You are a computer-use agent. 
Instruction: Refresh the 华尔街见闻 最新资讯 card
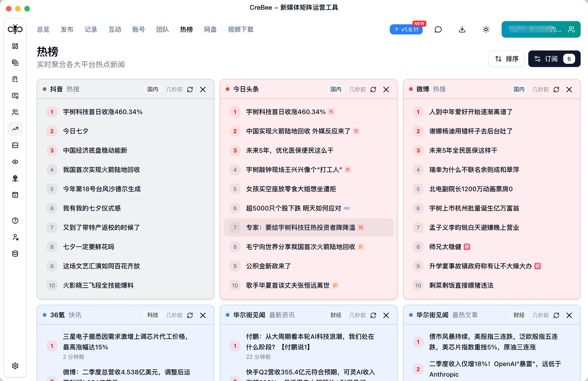[x=373, y=315]
